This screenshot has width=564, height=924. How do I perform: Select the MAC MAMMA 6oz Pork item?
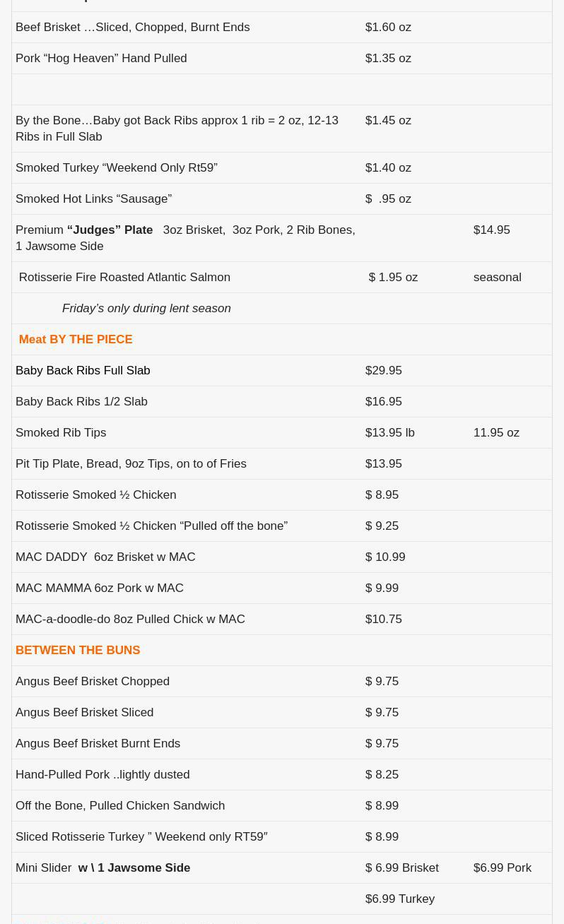(x=100, y=588)
